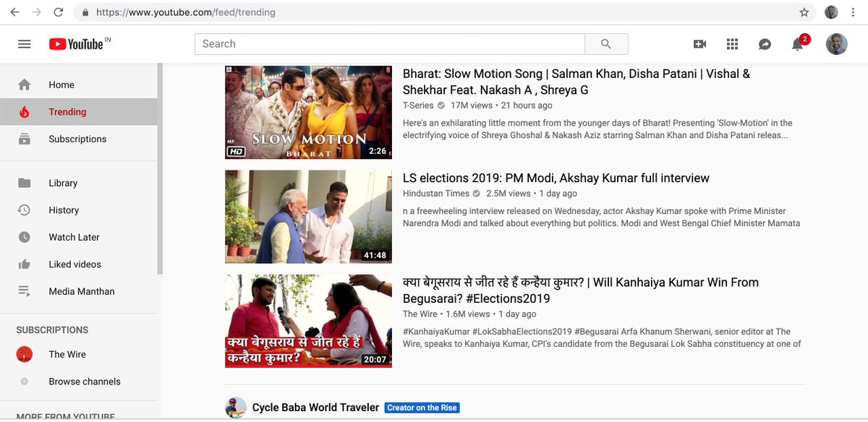Click the Trending flame icon
The width and height of the screenshot is (868, 422).
[x=25, y=112]
